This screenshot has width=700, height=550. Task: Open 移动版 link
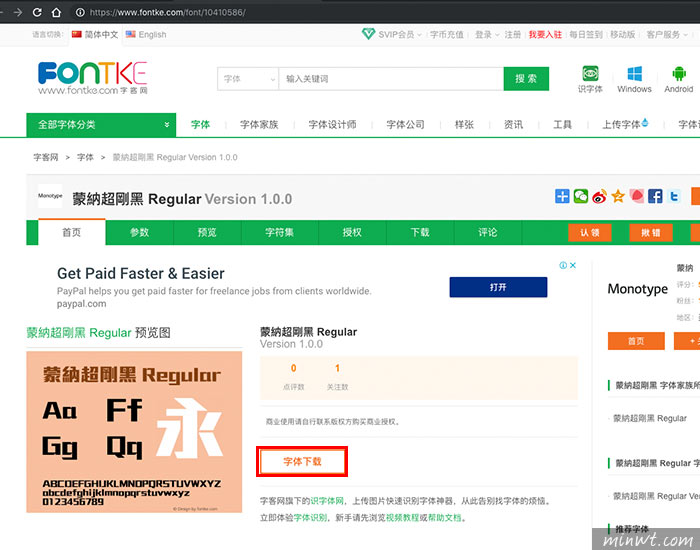coord(622,34)
